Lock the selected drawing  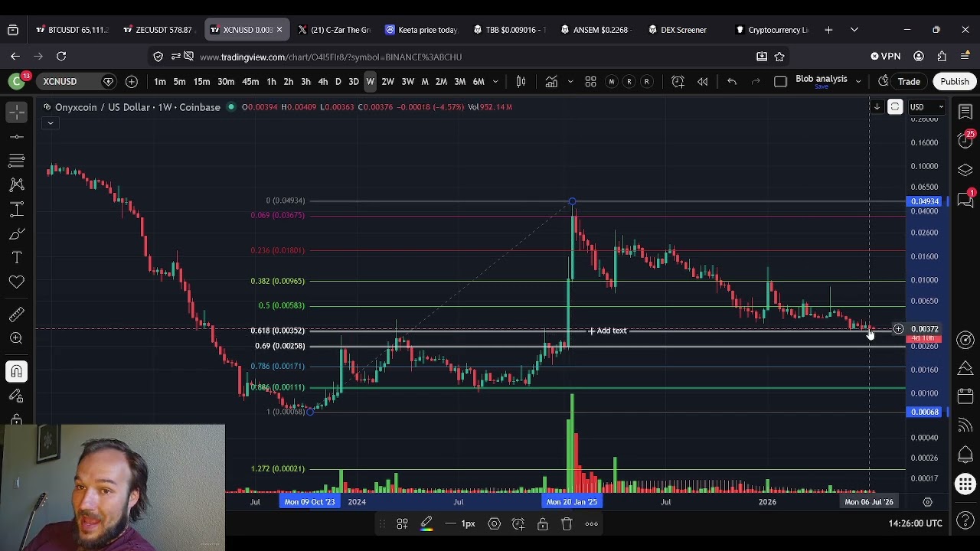click(542, 523)
